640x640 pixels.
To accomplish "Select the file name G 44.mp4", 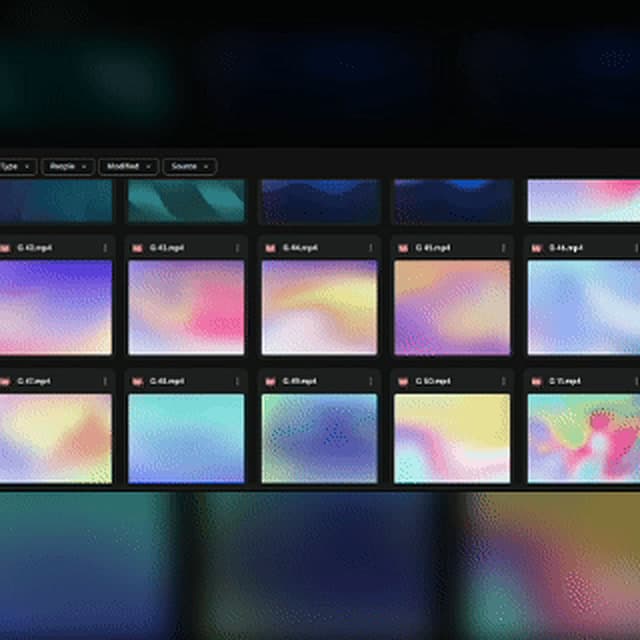I will [300, 248].
